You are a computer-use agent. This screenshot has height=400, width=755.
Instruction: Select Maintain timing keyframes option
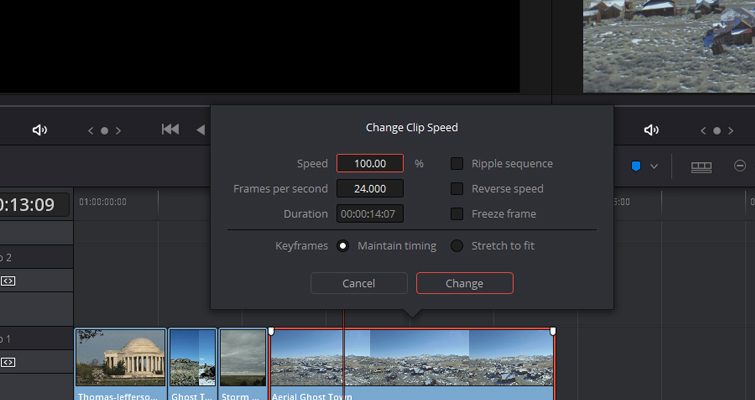tap(343, 246)
